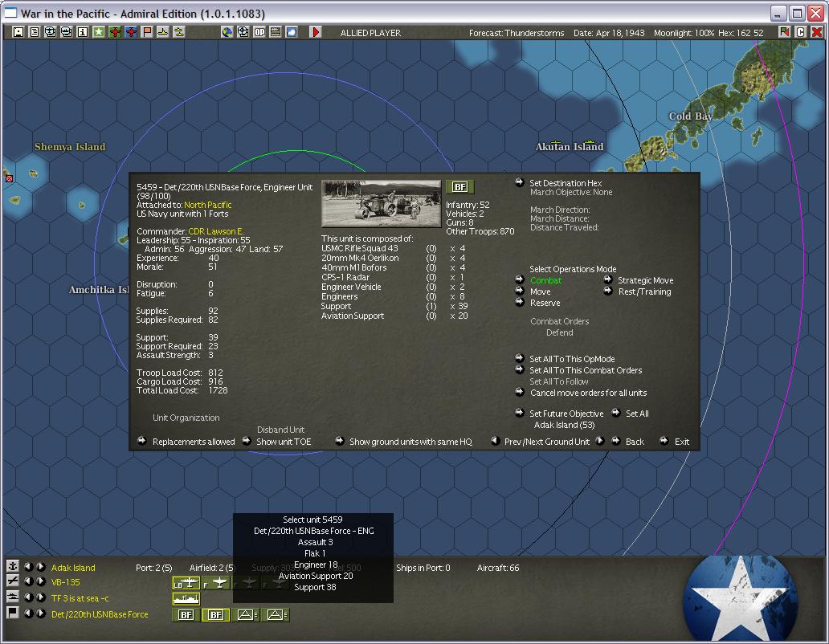
Task: Set operations mode to Move
Action: [x=541, y=291]
